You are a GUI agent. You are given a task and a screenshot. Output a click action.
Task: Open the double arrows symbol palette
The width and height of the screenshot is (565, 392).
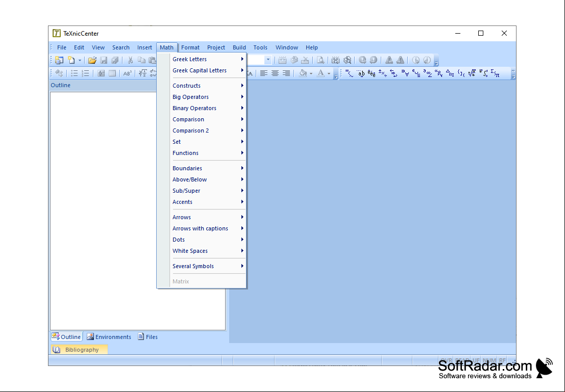click(394, 73)
